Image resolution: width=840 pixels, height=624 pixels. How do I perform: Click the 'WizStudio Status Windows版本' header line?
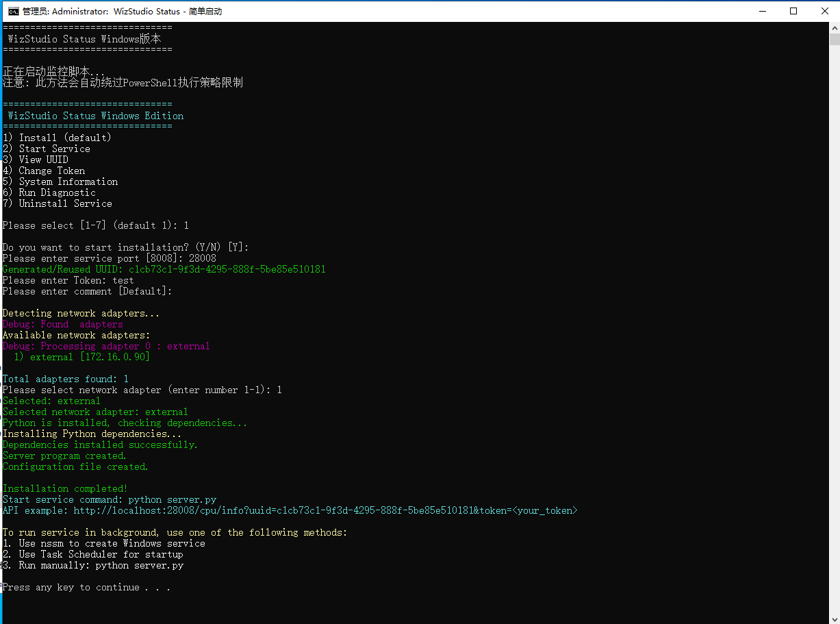85,39
